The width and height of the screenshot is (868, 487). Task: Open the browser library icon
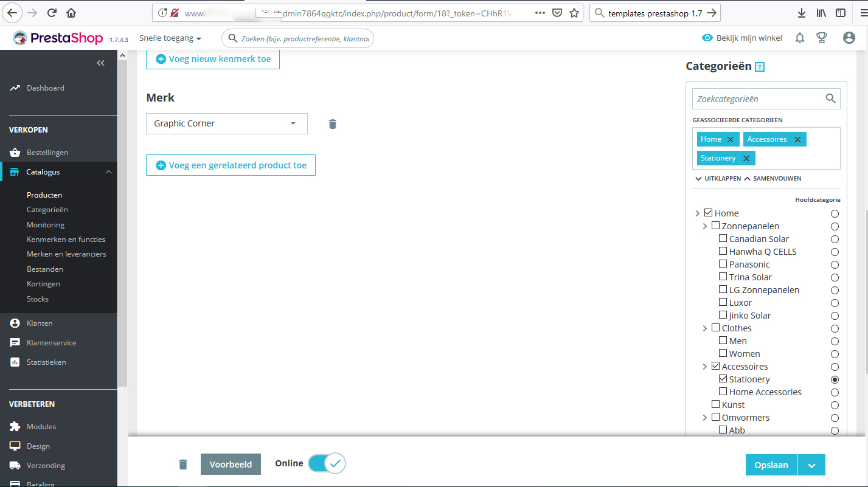click(x=821, y=13)
